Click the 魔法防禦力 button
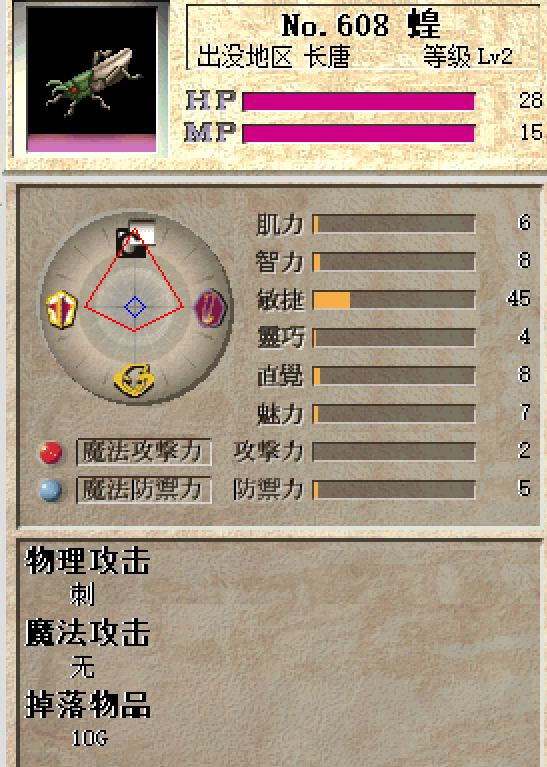547x767 pixels. click(x=144, y=490)
